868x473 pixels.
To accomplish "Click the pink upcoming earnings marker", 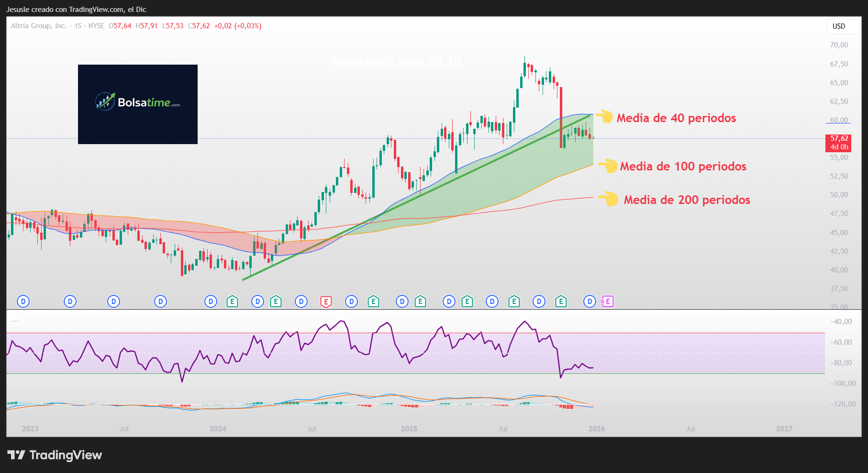I will tap(607, 302).
